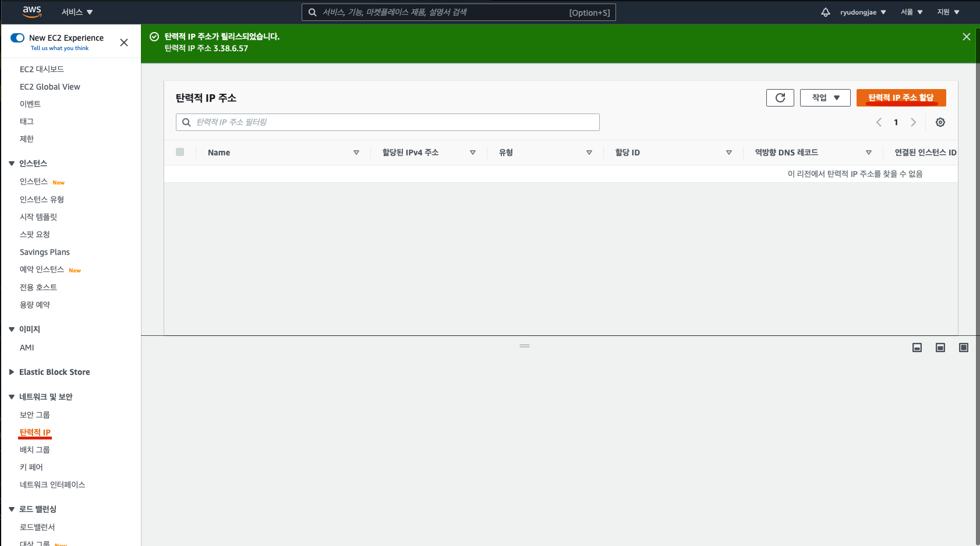Image resolution: width=980 pixels, height=546 pixels.
Task: Go to next page of results
Action: point(914,122)
